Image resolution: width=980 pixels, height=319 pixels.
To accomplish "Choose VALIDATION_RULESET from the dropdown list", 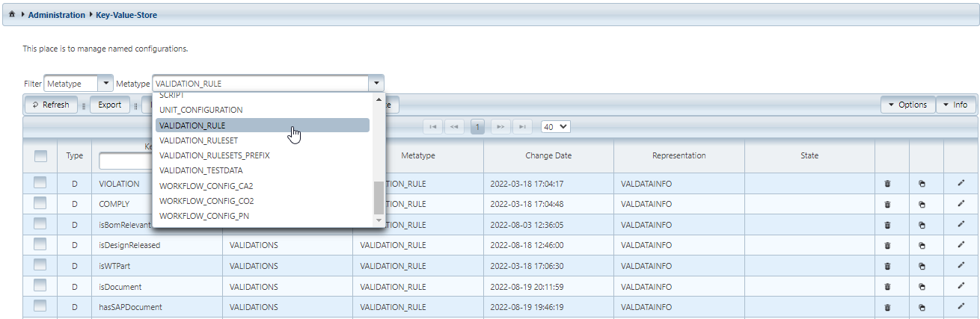I will (198, 140).
